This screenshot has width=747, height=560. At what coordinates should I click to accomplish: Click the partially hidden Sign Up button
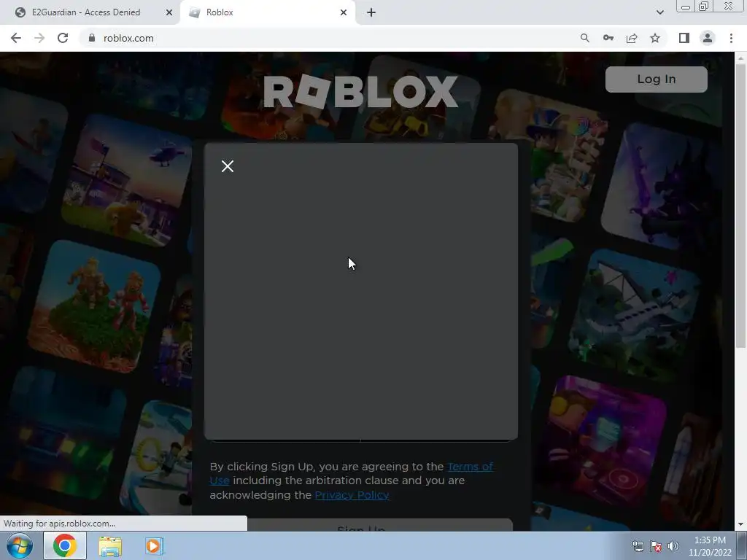[361, 525]
